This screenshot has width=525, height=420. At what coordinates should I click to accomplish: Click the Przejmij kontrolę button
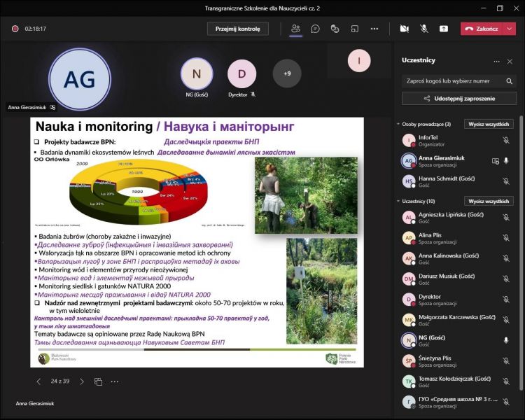click(x=237, y=29)
